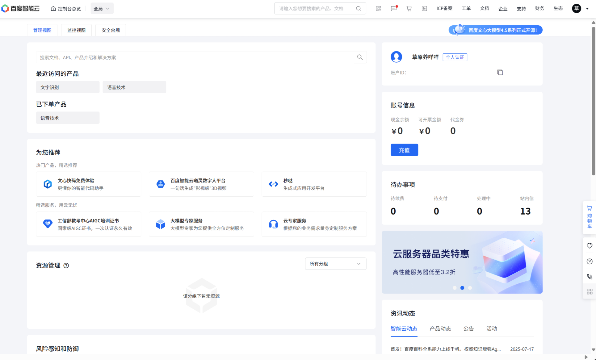Image resolution: width=596 pixels, height=364 pixels.
Task: Open 财务 in top menu
Action: point(539,8)
